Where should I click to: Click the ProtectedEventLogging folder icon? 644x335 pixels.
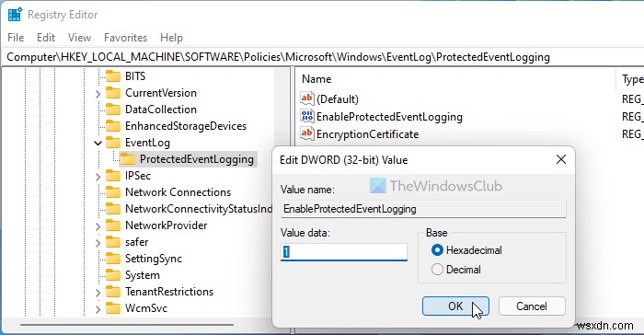coord(128,159)
